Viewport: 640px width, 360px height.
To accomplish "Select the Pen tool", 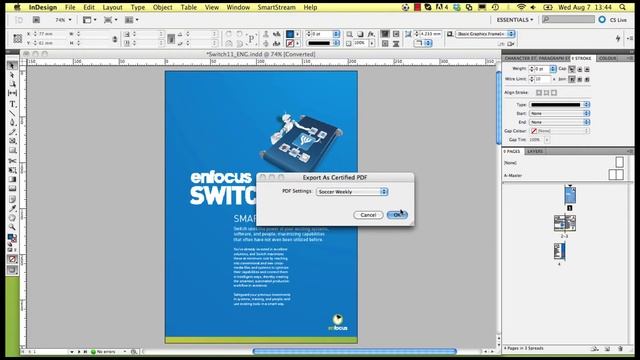I will (x=12, y=122).
